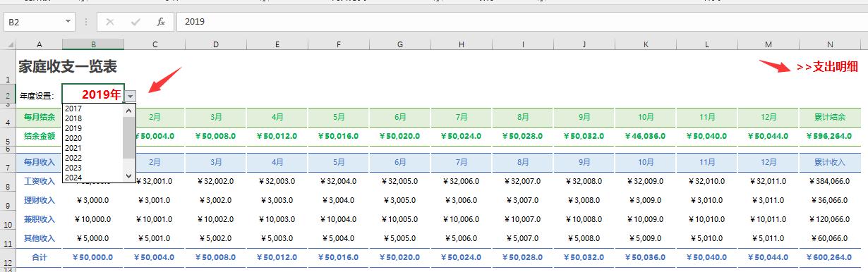Select column G header
The width and height of the screenshot is (868, 272).
[x=400, y=44]
